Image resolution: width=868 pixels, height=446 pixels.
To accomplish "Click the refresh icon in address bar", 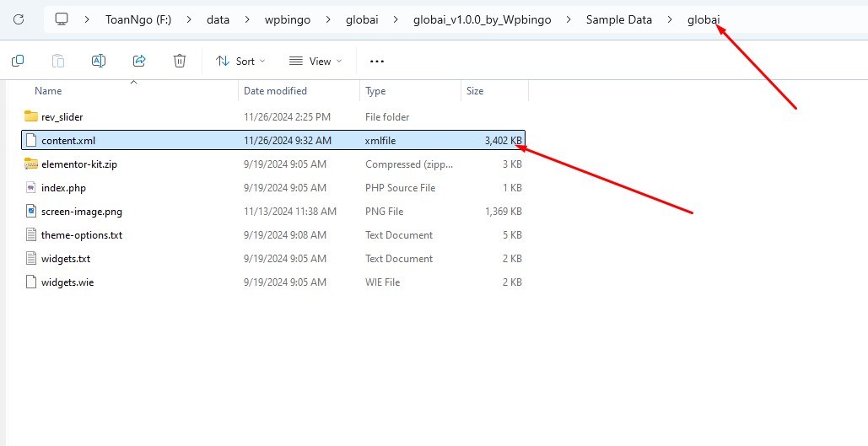I will pyautogui.click(x=19, y=19).
